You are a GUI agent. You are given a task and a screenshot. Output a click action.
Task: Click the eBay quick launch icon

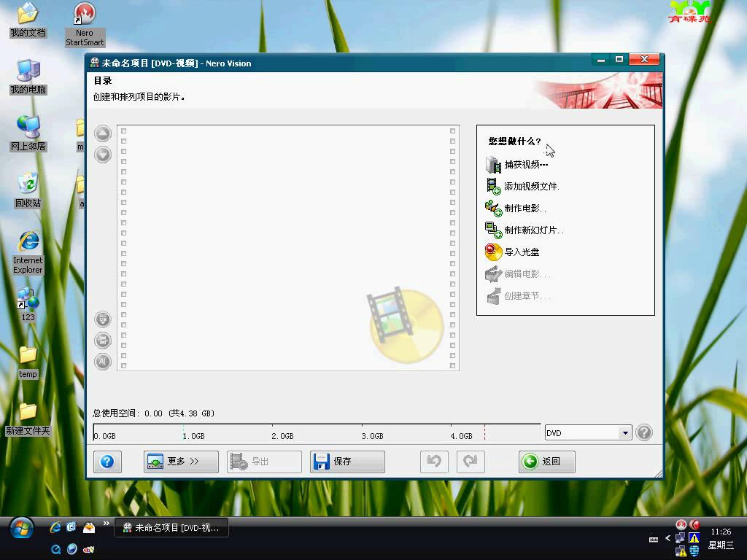tap(88, 549)
